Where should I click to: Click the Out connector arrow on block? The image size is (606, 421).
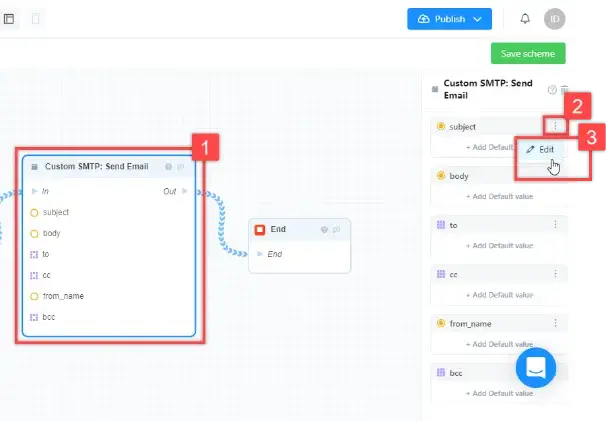coord(184,190)
